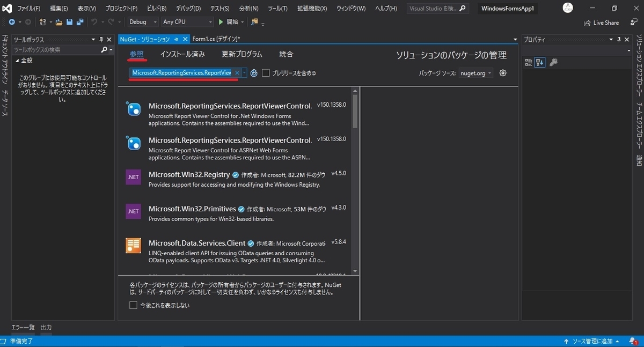Viewport: 644px width, 347px height.
Task: Click the new project toolbar icon
Action: click(43, 22)
